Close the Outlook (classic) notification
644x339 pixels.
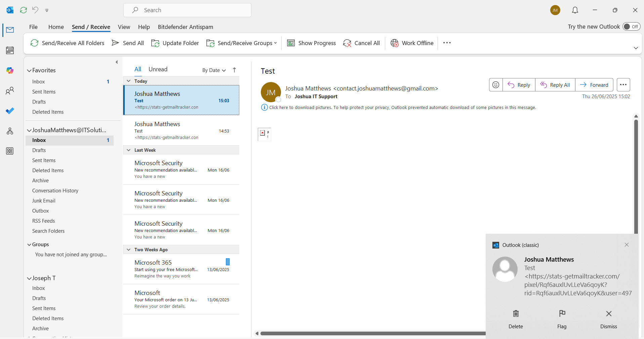point(627,245)
